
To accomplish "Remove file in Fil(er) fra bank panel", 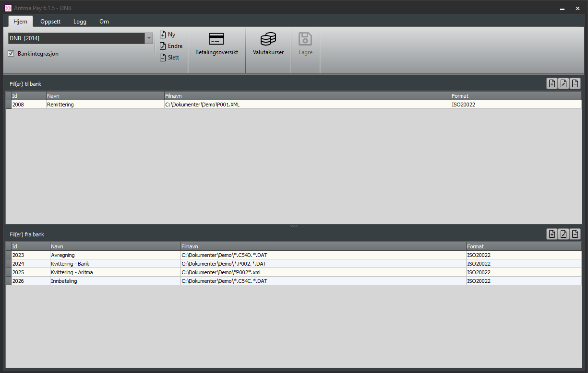I will (575, 234).
